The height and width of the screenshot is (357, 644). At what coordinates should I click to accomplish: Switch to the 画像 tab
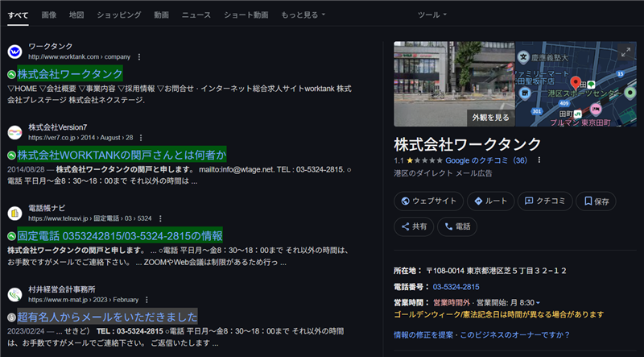[x=49, y=15]
